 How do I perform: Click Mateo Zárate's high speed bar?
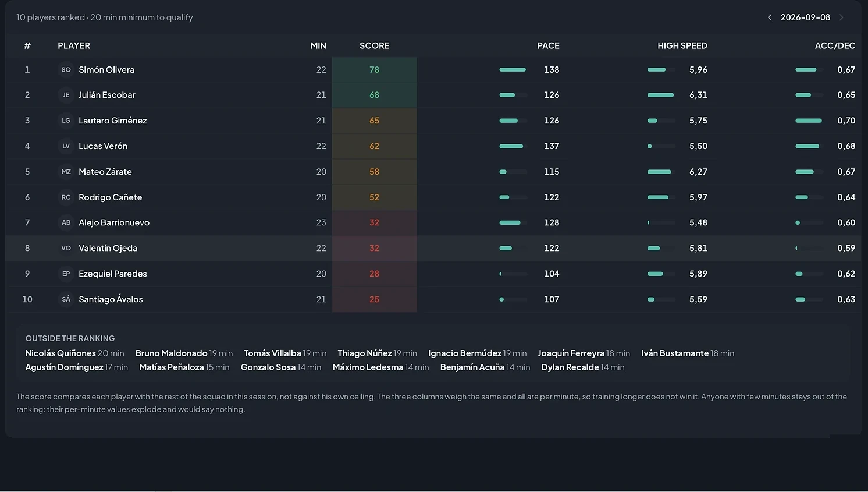[661, 172]
